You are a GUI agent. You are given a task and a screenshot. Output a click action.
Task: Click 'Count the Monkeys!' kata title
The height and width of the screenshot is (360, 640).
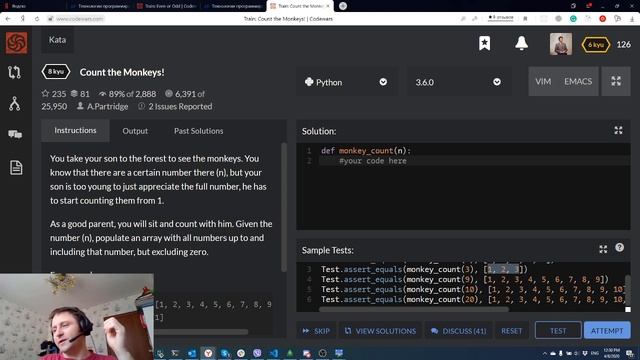122,72
